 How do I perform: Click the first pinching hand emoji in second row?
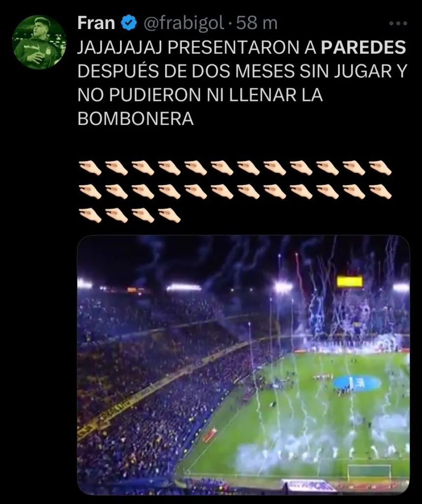[x=90, y=191]
